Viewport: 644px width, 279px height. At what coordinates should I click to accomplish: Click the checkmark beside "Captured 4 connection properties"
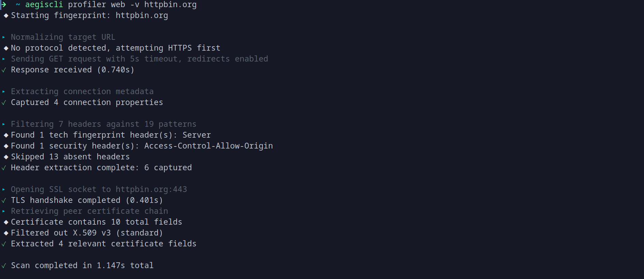[x=4, y=103]
